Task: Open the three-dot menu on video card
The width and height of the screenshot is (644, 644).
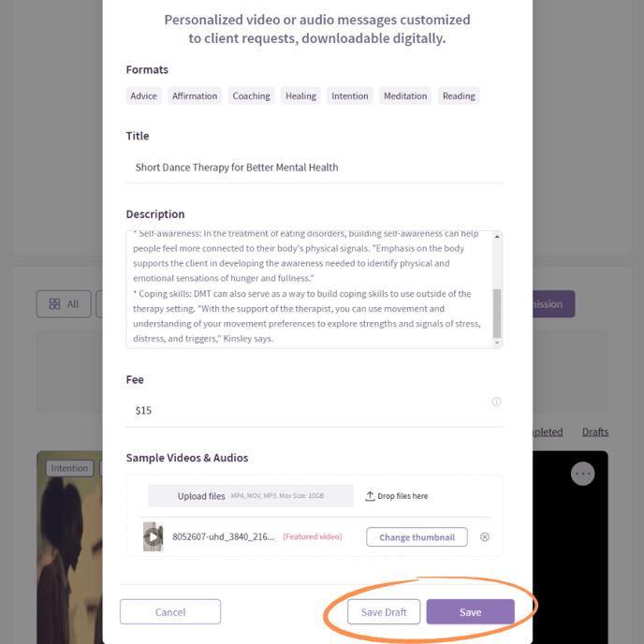Action: click(x=582, y=474)
